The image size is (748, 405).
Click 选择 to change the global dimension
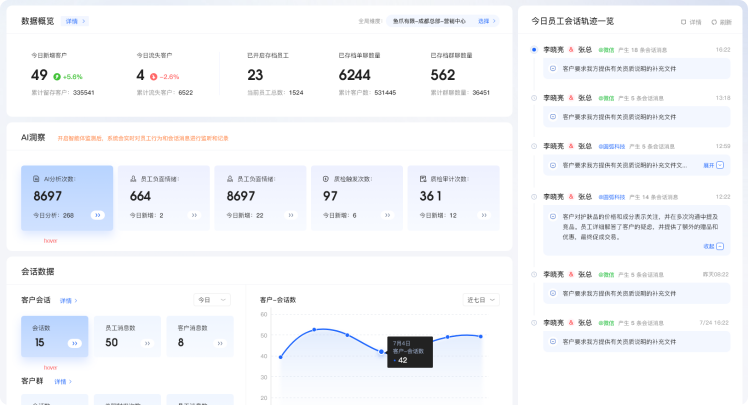487,20
